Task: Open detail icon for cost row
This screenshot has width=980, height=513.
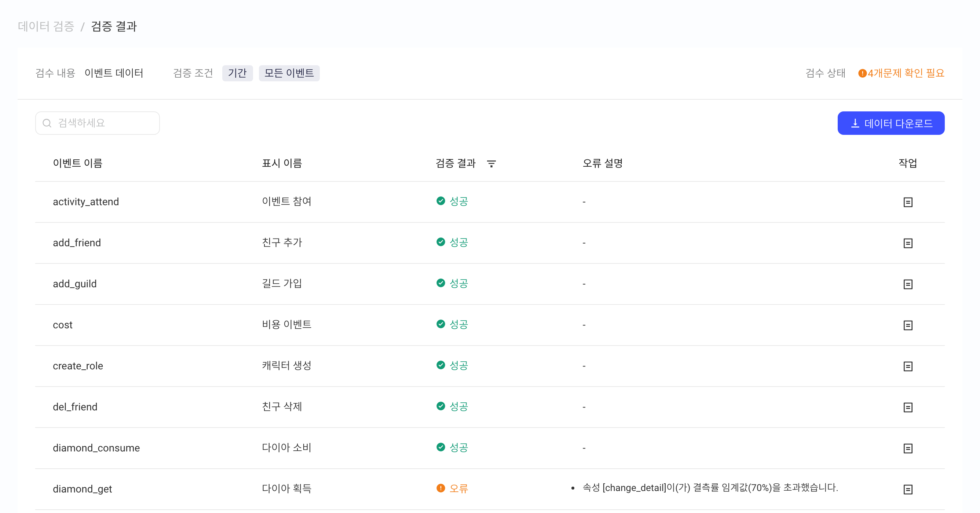Action: point(908,325)
